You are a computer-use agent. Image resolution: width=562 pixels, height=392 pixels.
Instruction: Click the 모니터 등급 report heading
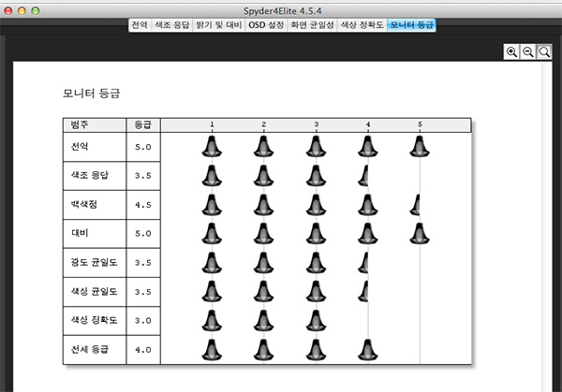(x=90, y=94)
